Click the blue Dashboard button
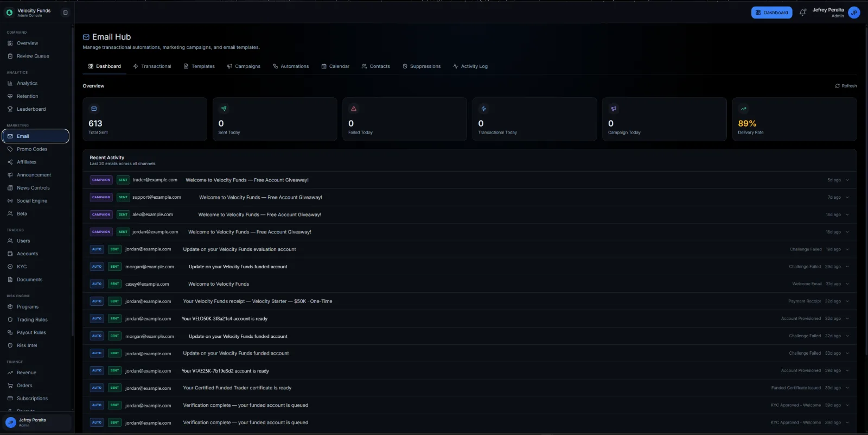 point(771,12)
